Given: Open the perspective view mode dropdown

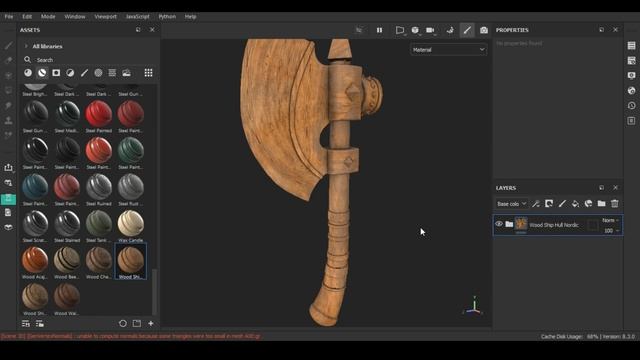Looking at the screenshot, I should pos(400,30).
